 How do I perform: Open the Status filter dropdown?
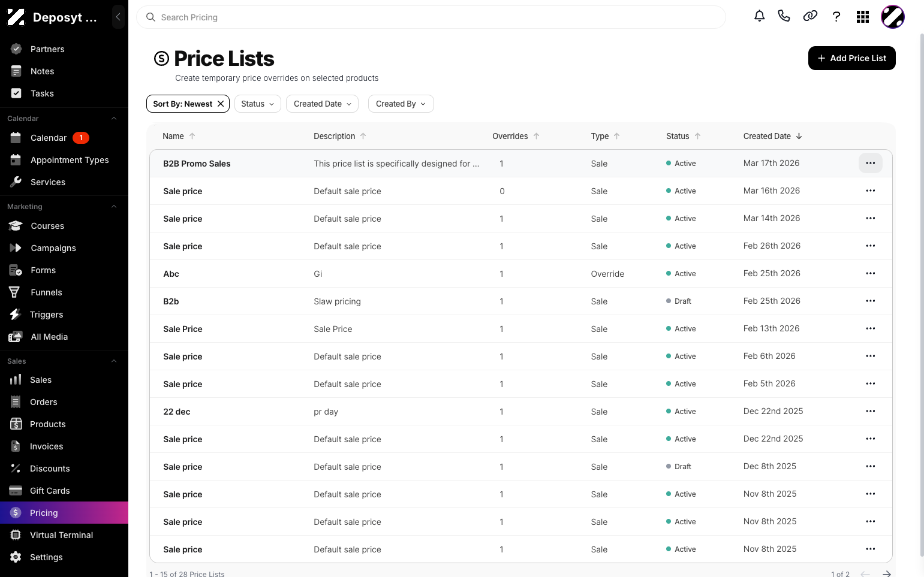click(257, 104)
